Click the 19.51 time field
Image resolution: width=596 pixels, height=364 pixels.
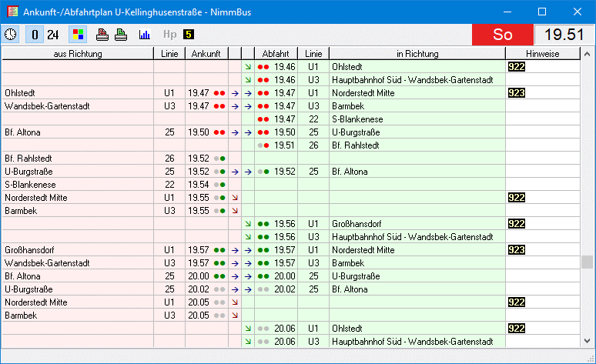pyautogui.click(x=564, y=35)
